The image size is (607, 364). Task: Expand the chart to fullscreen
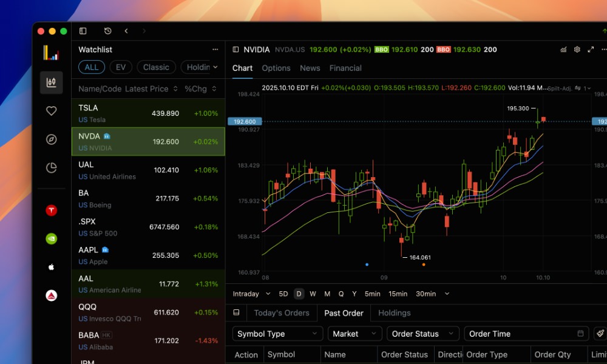591,50
